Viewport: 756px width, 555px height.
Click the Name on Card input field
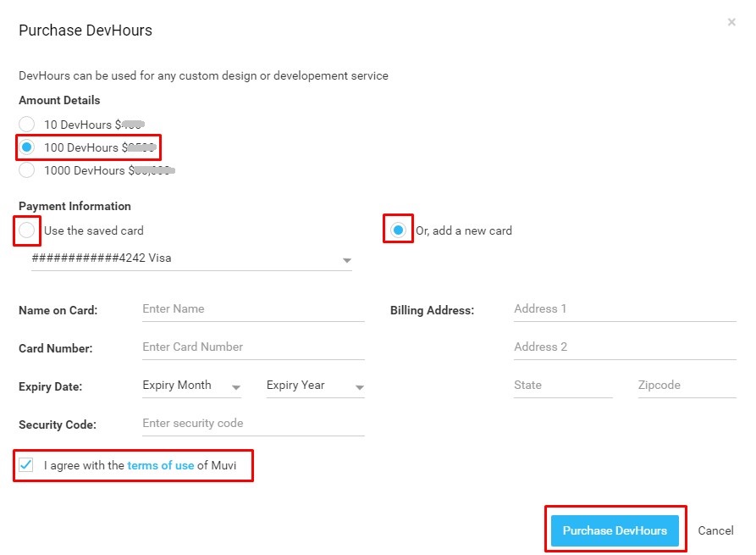click(x=253, y=309)
